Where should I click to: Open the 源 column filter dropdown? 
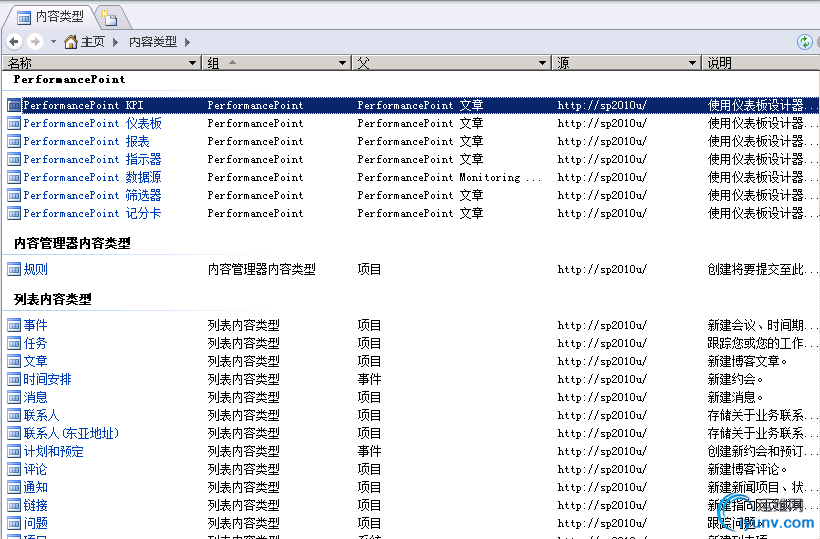(692, 63)
